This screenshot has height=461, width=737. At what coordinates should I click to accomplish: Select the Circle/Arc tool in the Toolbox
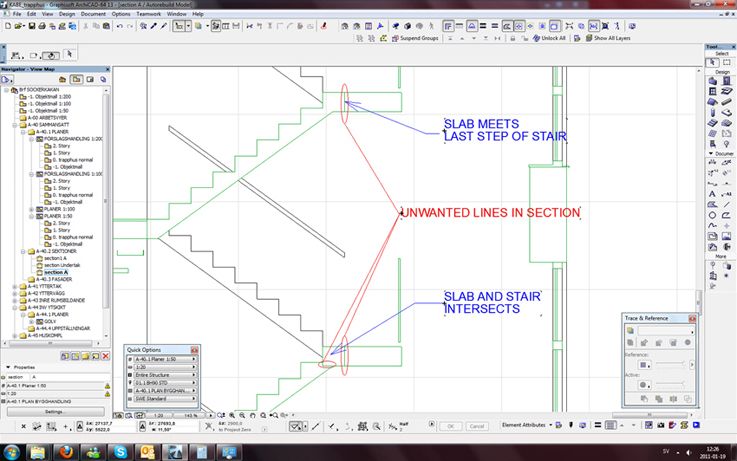tap(713, 215)
